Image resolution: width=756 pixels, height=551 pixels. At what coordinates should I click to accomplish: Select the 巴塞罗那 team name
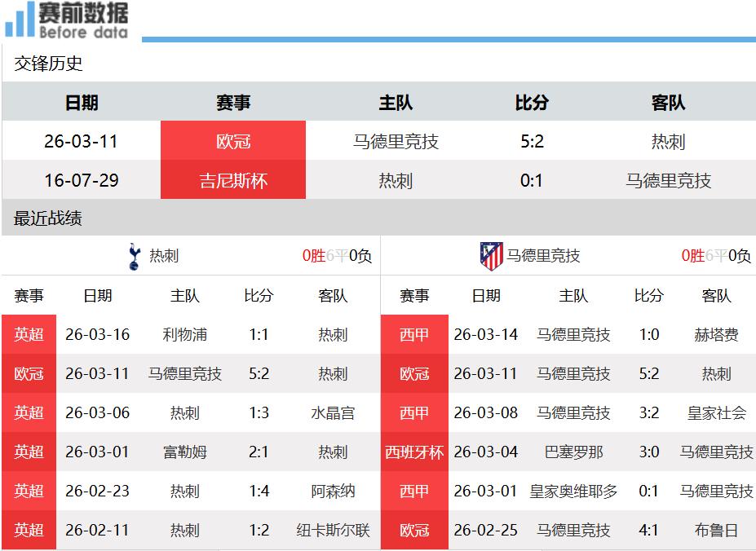[x=573, y=452]
